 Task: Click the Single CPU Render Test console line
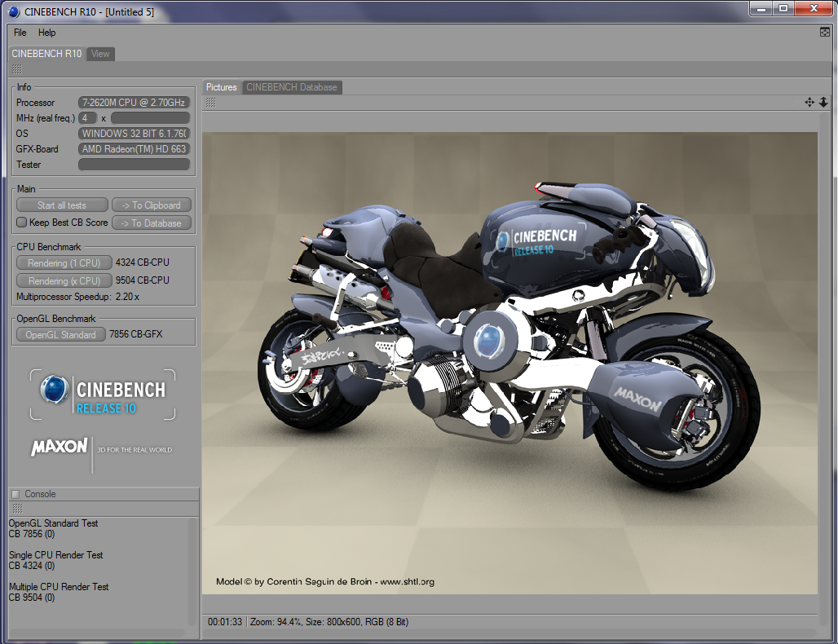[55, 555]
